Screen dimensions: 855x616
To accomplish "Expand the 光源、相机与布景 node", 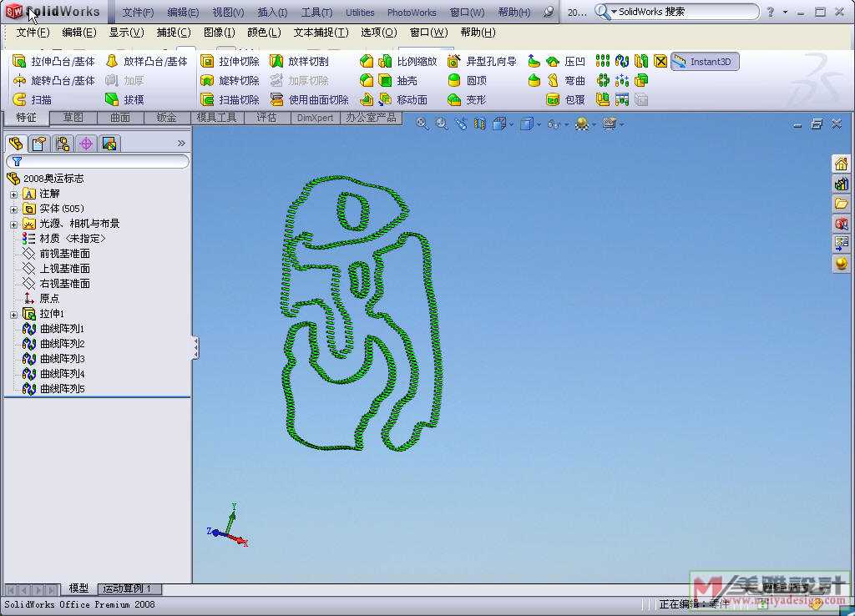I will (13, 224).
